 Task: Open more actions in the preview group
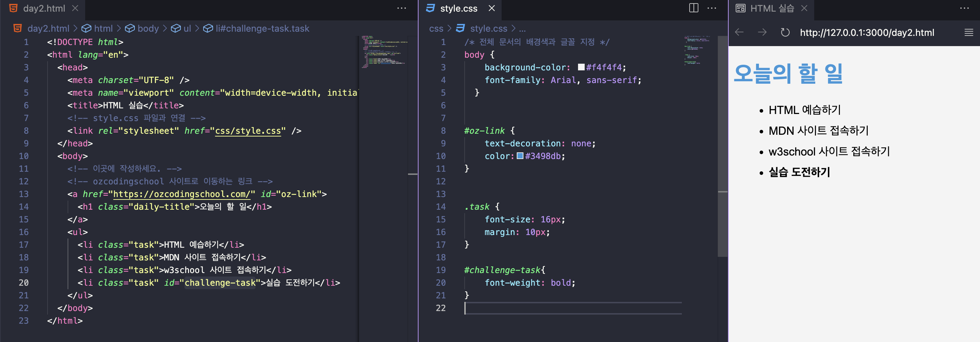click(x=964, y=8)
